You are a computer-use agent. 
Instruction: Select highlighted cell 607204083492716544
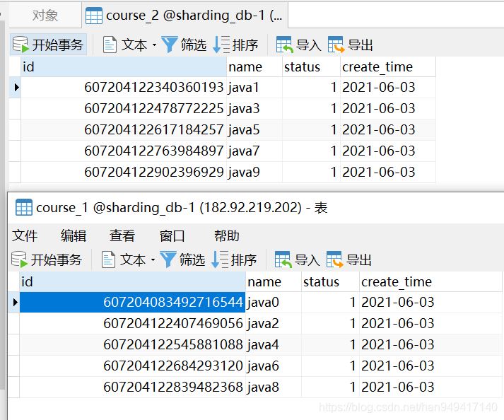pos(132,302)
